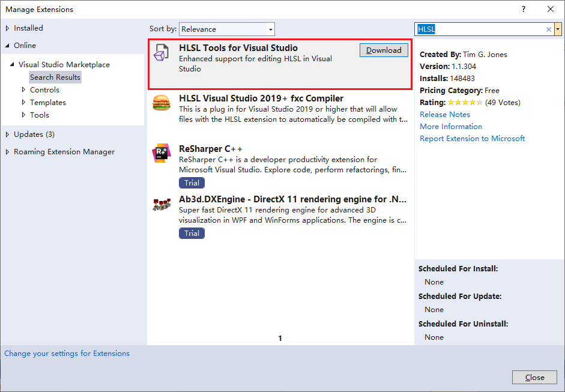
Task: Collapse the Online category
Action: (x=7, y=46)
